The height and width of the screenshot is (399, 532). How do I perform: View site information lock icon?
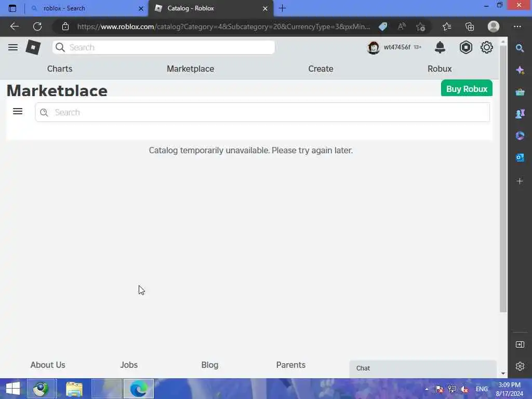(65, 26)
